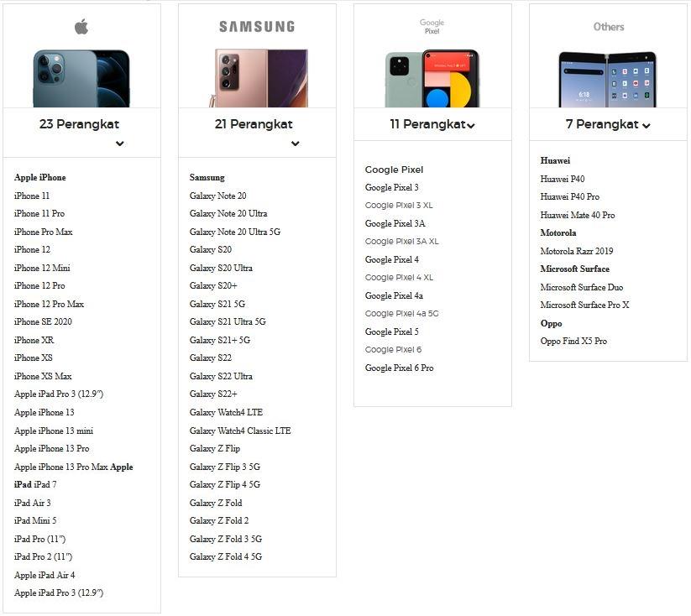Image resolution: width=691 pixels, height=616 pixels.
Task: Select iPhone 12 Pro Max entry
Action: [x=49, y=304]
